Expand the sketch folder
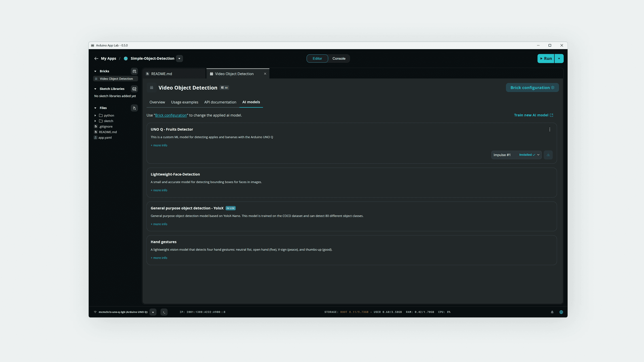Screen dimensions: 644x362 [95, 121]
